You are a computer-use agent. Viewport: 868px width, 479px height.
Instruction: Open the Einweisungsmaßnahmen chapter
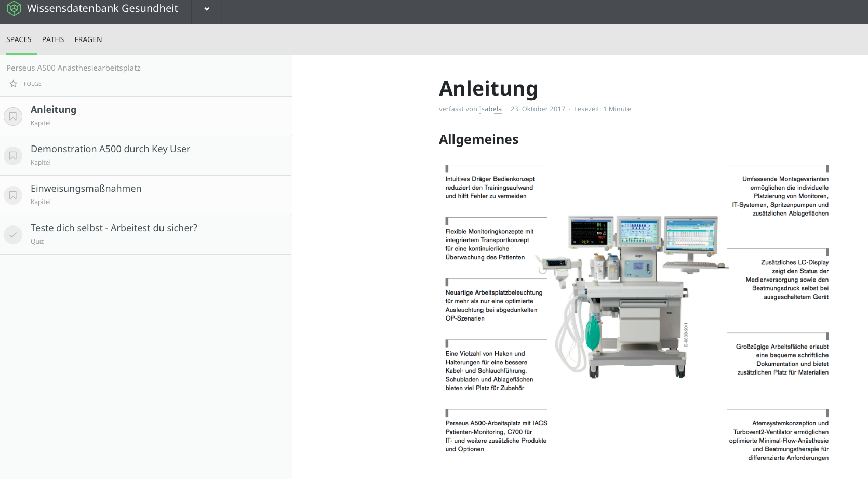coord(146,195)
